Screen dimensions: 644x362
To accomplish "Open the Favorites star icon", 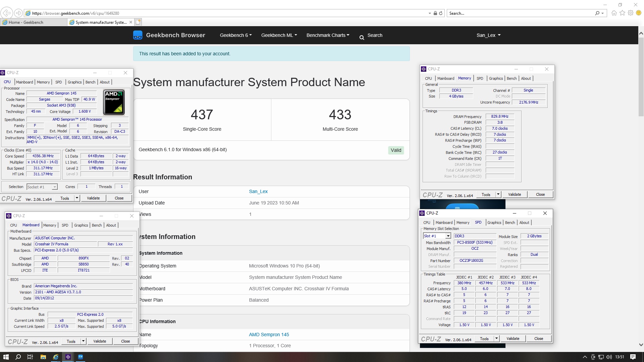I will [623, 13].
